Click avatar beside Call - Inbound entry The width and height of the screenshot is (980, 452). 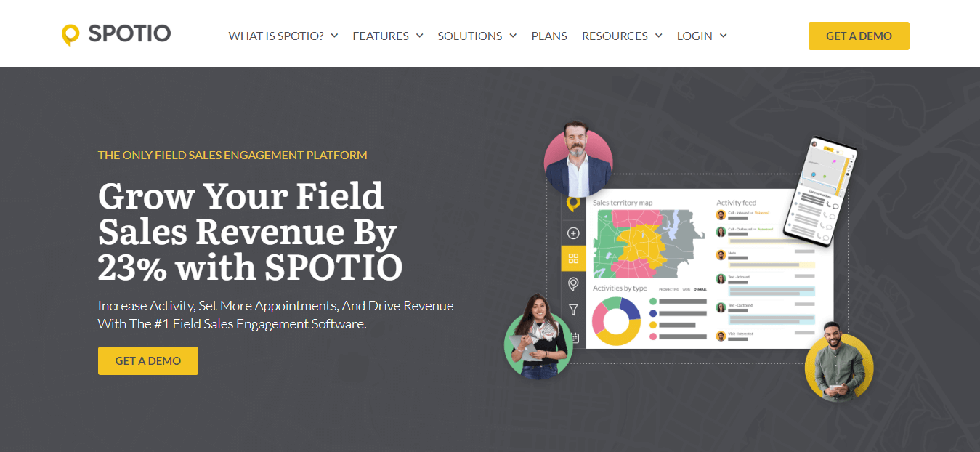pyautogui.click(x=721, y=215)
